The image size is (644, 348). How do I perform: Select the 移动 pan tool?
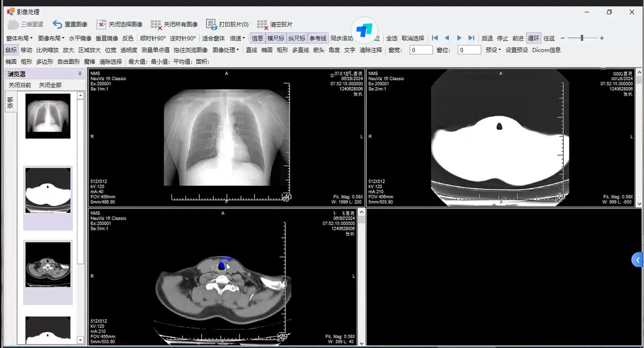27,50
